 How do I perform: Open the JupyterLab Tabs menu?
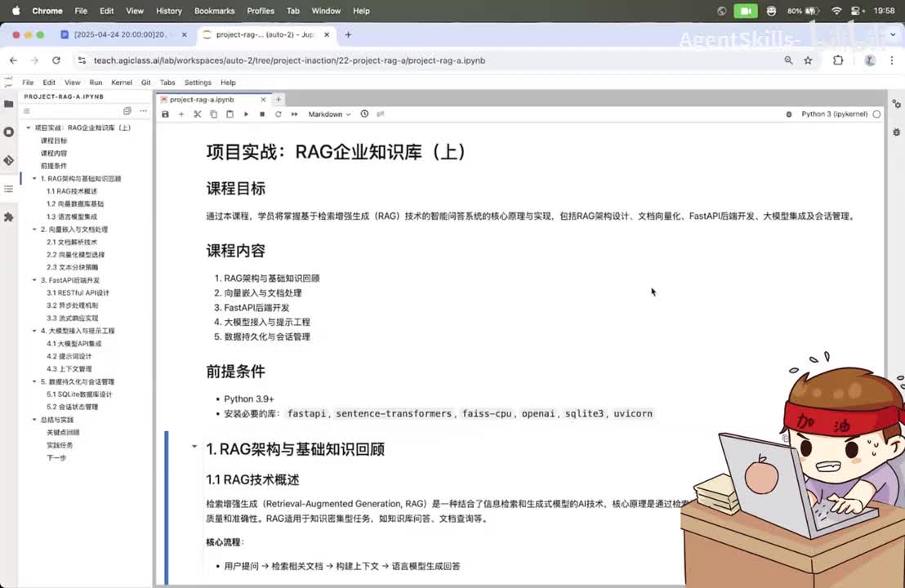(x=167, y=82)
